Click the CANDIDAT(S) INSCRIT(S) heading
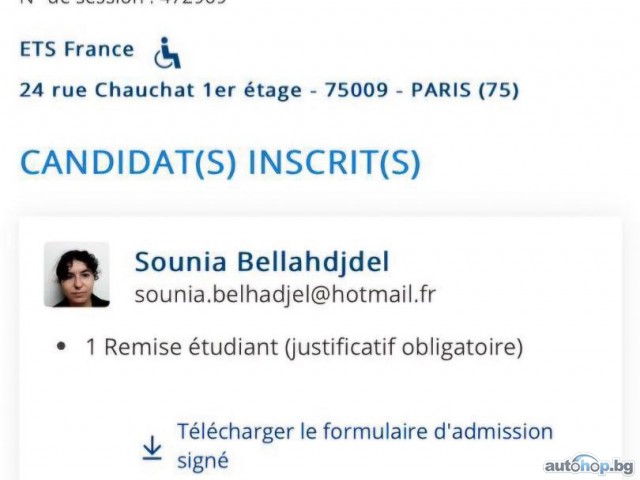This screenshot has height=480, width=640. click(220, 163)
